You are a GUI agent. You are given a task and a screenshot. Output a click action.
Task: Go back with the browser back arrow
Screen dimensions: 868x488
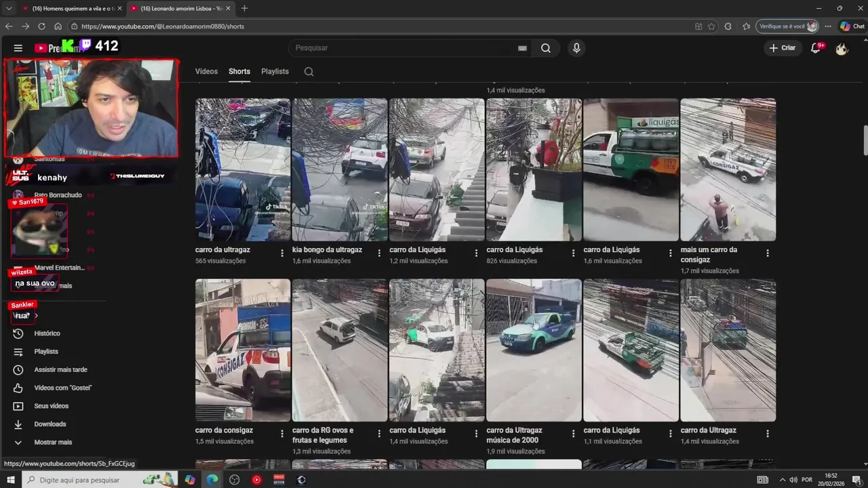click(x=9, y=26)
